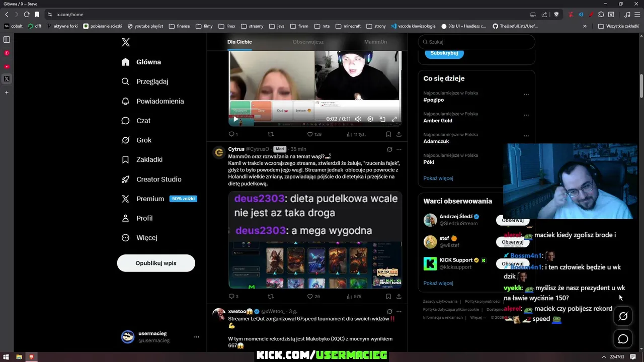Open Wszystkie zakładki folder
644x362 pixels.
click(x=618, y=26)
